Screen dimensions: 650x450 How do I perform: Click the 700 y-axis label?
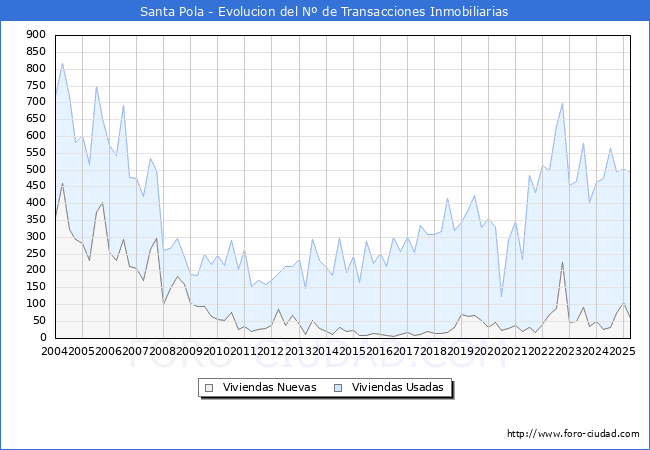click(36, 102)
